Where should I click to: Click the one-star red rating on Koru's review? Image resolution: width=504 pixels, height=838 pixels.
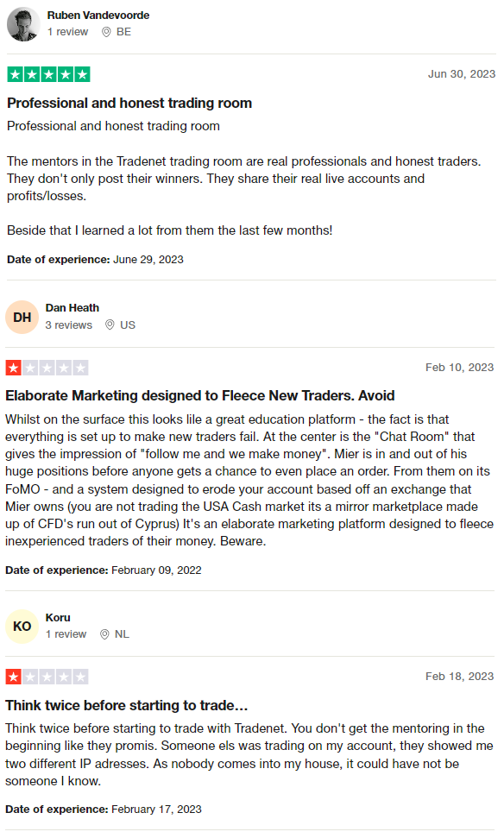47,677
